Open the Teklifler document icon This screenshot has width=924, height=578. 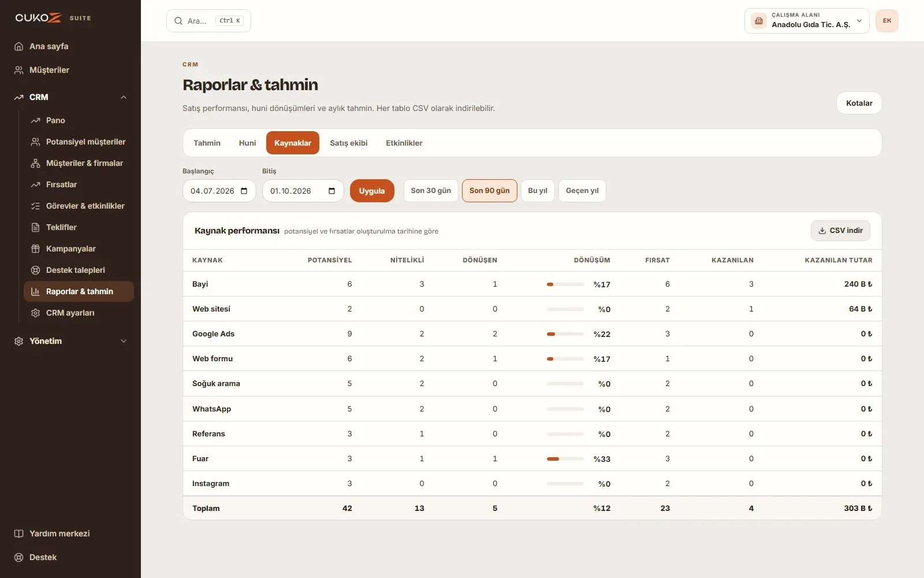35,227
